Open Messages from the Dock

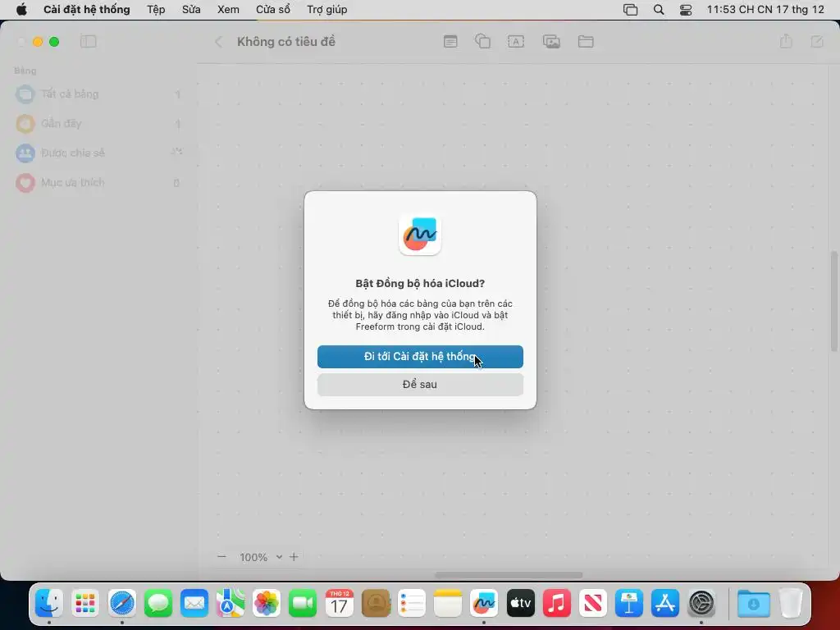(158, 603)
